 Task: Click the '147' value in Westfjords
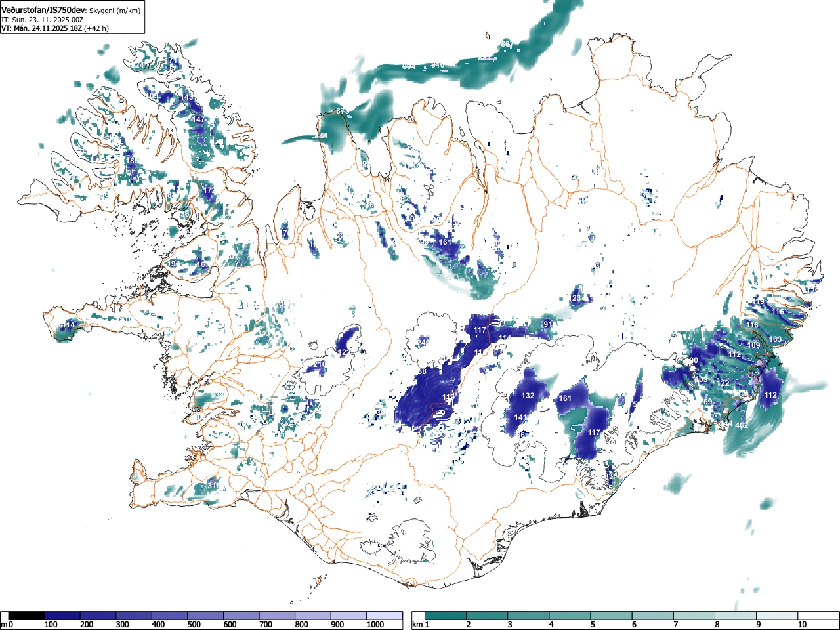[198, 120]
